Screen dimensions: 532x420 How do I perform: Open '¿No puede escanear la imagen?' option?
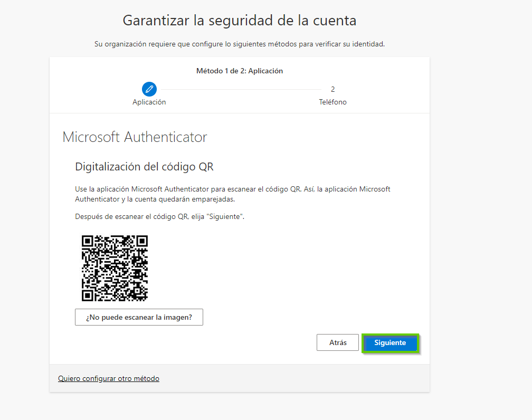pyautogui.click(x=139, y=317)
